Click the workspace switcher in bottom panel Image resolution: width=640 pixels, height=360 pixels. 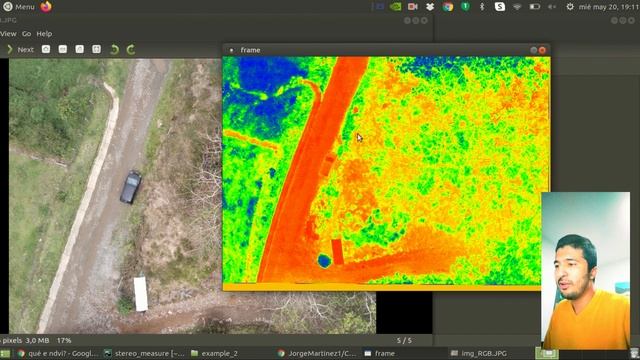pos(547,353)
